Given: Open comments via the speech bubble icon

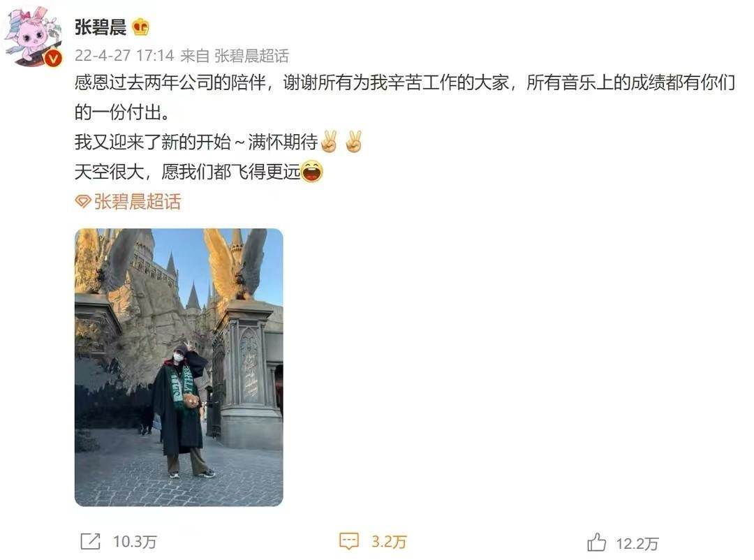Looking at the screenshot, I should 349,541.
